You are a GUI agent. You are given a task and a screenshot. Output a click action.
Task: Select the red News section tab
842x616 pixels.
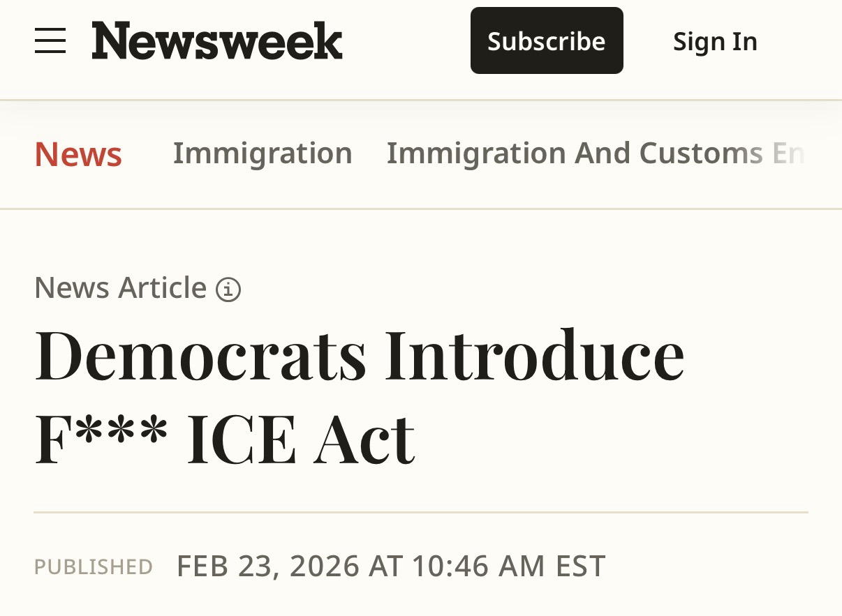tap(78, 154)
